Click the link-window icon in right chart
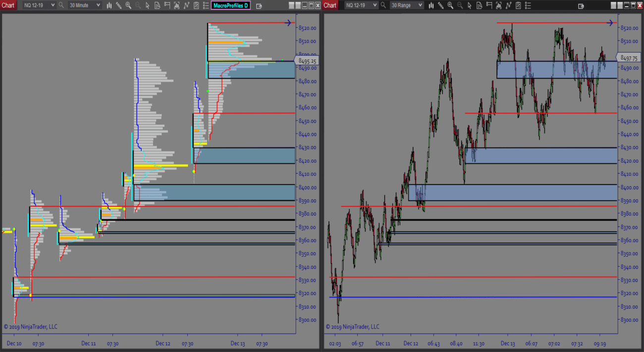Image resolution: width=644 pixels, height=352 pixels. [581, 6]
